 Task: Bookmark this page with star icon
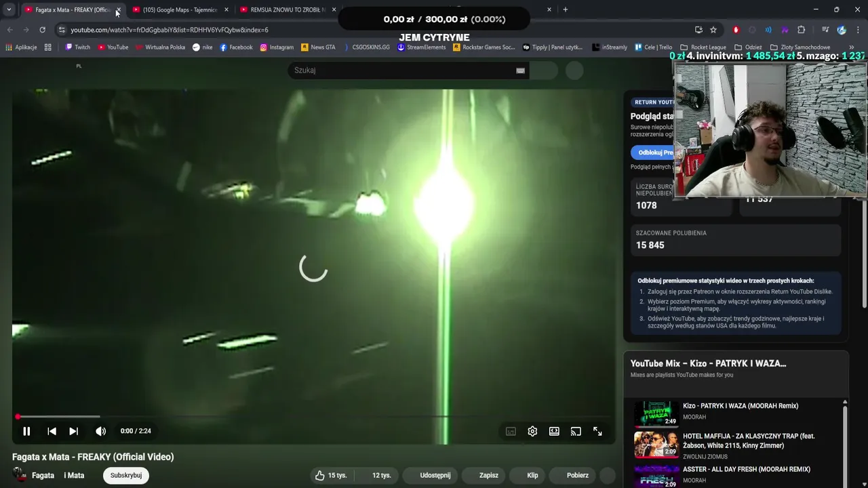(x=713, y=30)
